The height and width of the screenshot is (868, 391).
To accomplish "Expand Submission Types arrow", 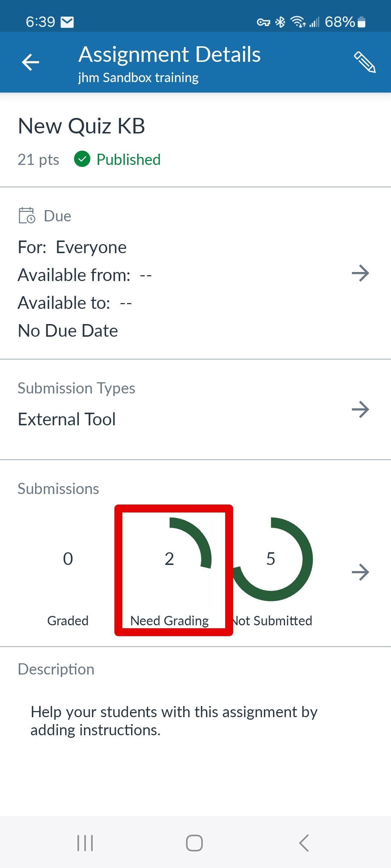I will coord(360,409).
